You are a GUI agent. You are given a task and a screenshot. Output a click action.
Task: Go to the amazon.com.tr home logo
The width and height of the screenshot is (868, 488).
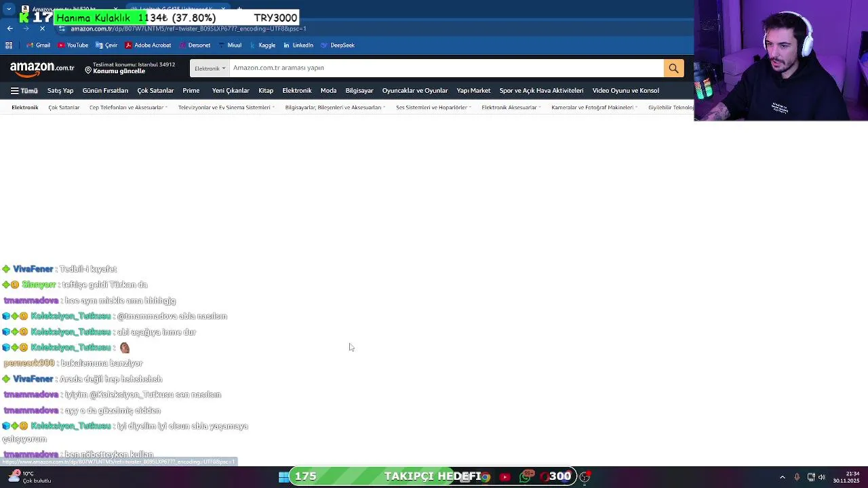coord(42,68)
